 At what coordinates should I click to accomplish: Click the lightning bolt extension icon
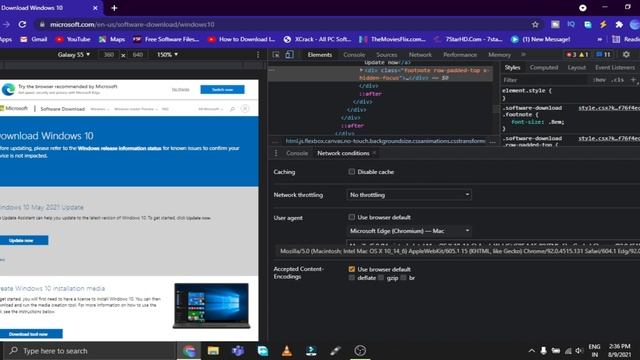coord(603,24)
